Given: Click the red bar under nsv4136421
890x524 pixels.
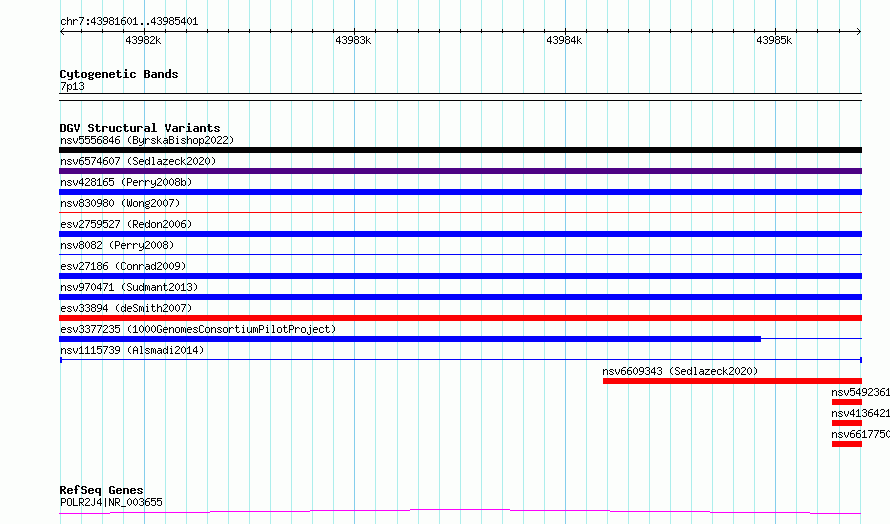Looking at the screenshot, I should (847, 423).
